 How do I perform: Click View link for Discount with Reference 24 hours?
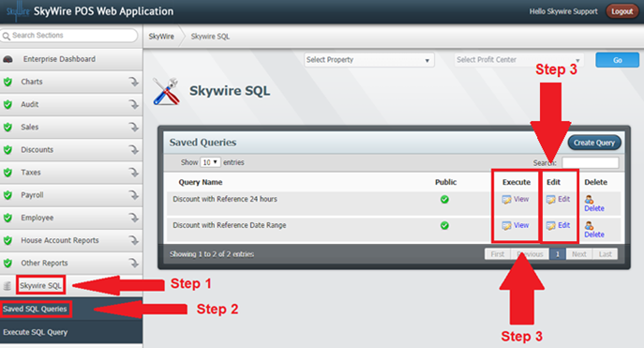[521, 199]
